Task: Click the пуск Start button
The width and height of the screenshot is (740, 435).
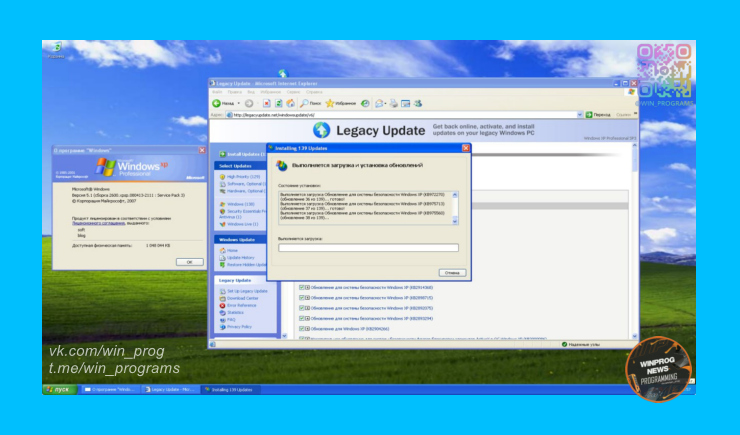Action: tap(60, 390)
